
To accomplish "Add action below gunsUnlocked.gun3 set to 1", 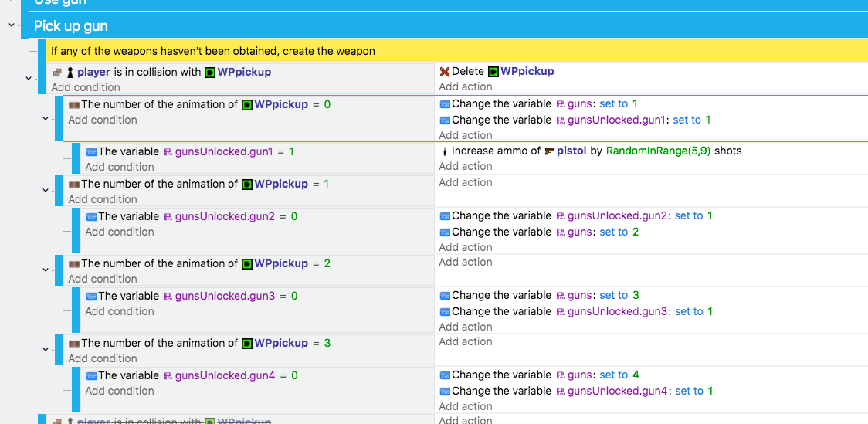I will tap(466, 327).
